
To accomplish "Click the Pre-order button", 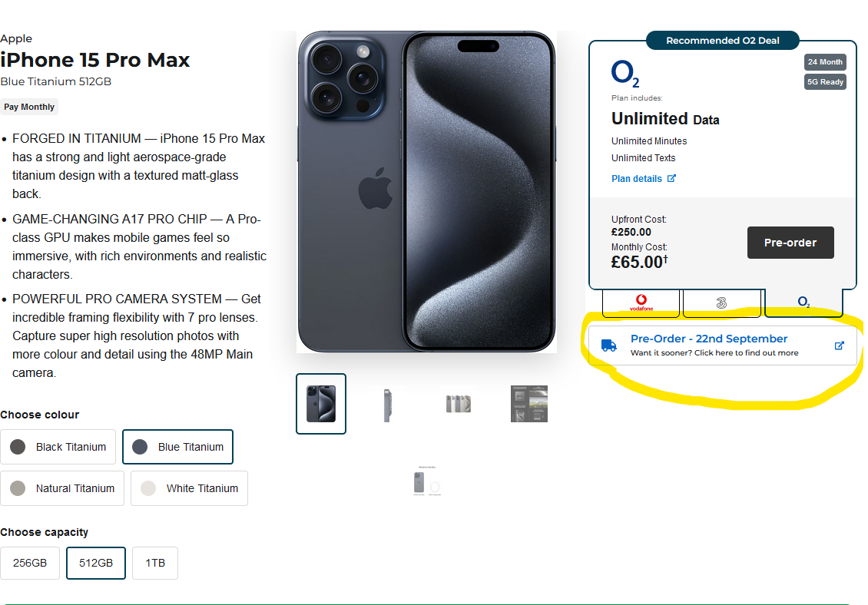I will pyautogui.click(x=790, y=243).
